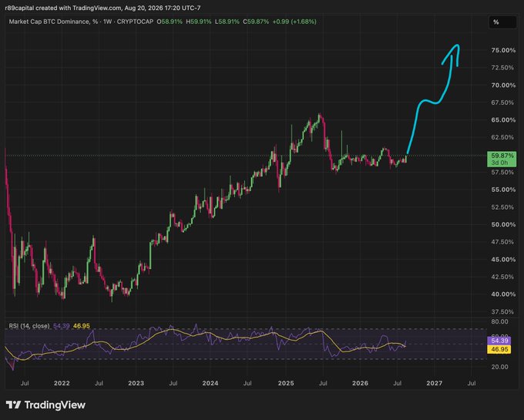
Task: Click the 37.50% price axis label
Action: (x=502, y=312)
